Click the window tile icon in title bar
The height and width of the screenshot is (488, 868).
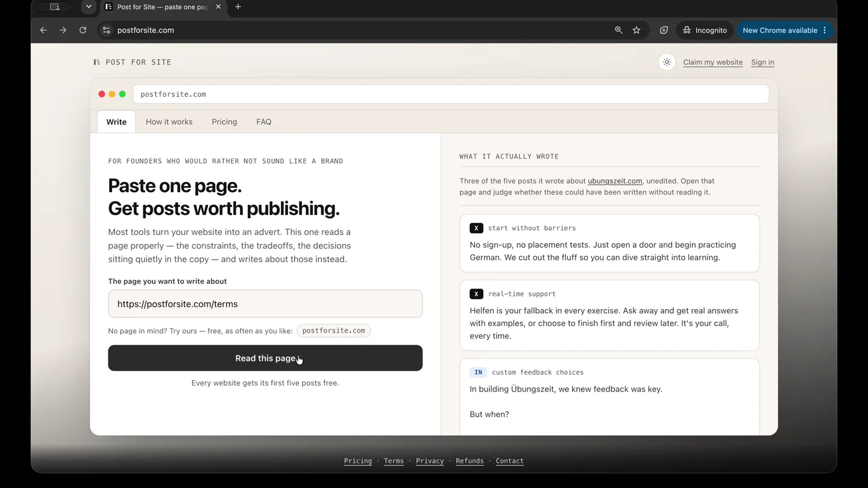click(55, 7)
